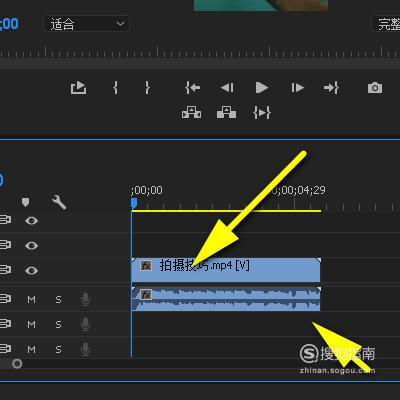Screen dimensions: 400x400
Task: Click voice-over mic on the middle audio track
Action: click(x=85, y=324)
